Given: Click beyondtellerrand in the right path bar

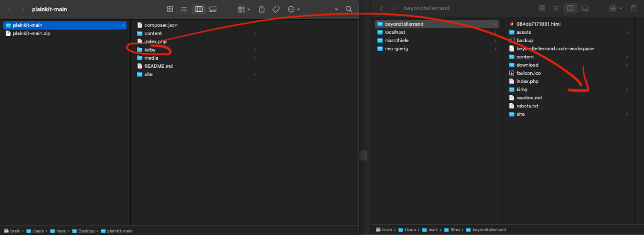Looking at the screenshot, I should click(486, 230).
